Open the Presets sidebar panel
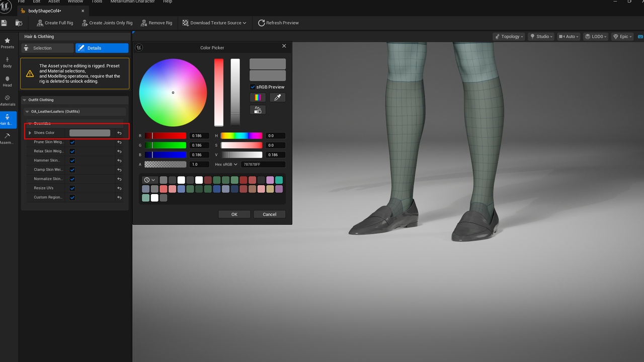Viewport: 644px width, 362px height. pyautogui.click(x=7, y=43)
